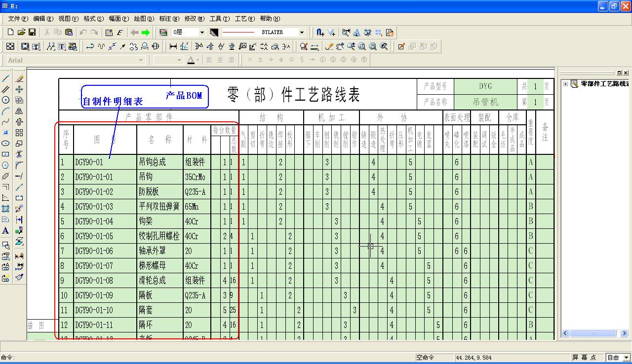
Task: Click the Save file icon
Action: click(x=32, y=33)
